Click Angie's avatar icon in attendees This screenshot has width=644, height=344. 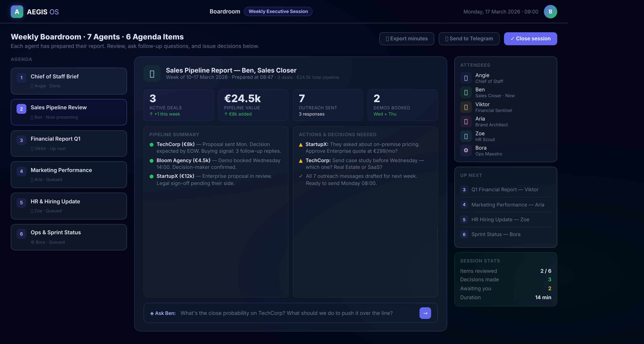pos(466,78)
